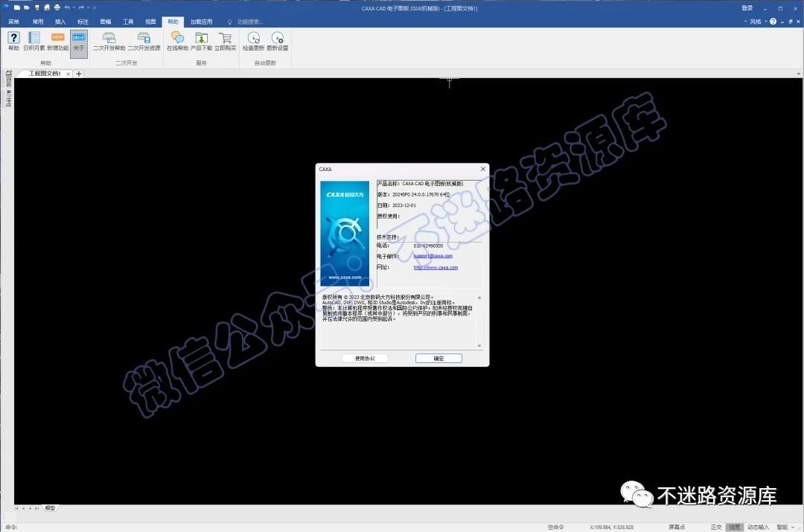The image size is (804, 532).
Task: Click version text 2024SP0 24.0.0.17670 64位
Action: click(x=421, y=195)
